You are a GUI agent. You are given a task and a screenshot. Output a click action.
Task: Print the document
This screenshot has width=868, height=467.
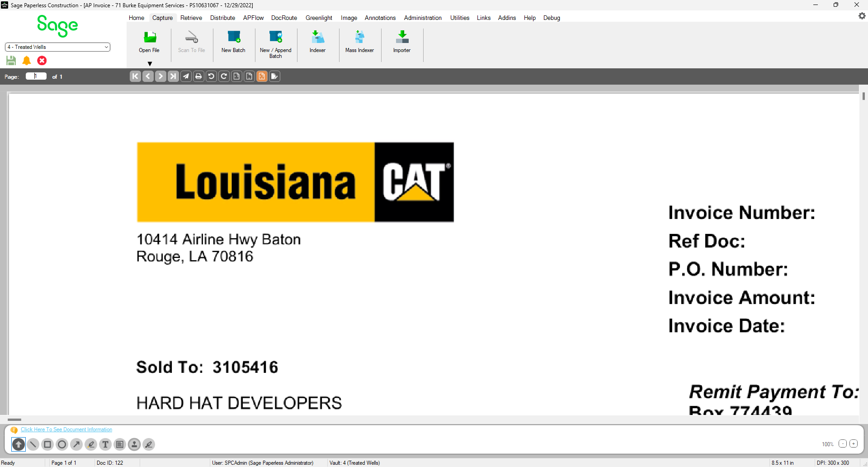[x=198, y=76]
